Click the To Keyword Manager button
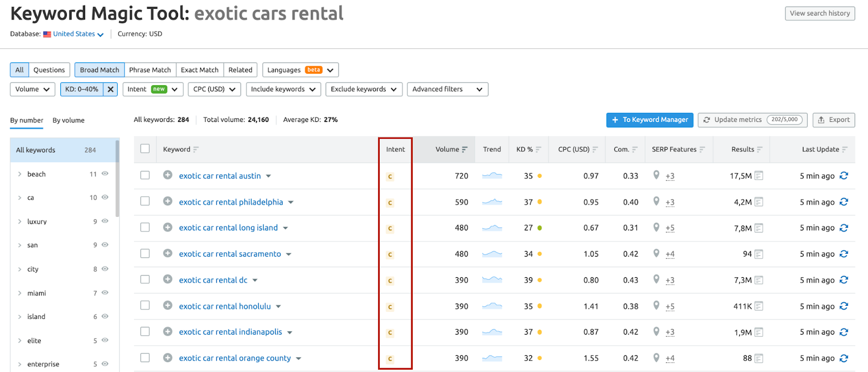The width and height of the screenshot is (868, 372). (649, 120)
